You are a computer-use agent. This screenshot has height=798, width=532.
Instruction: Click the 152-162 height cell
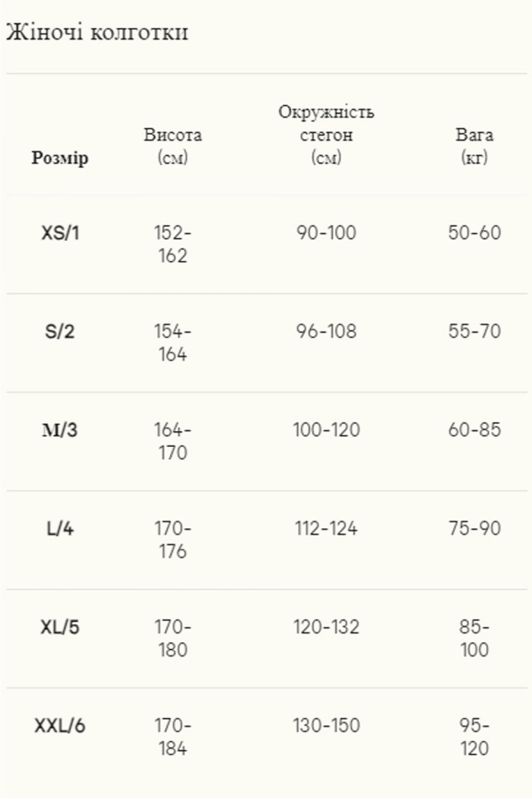173,244
